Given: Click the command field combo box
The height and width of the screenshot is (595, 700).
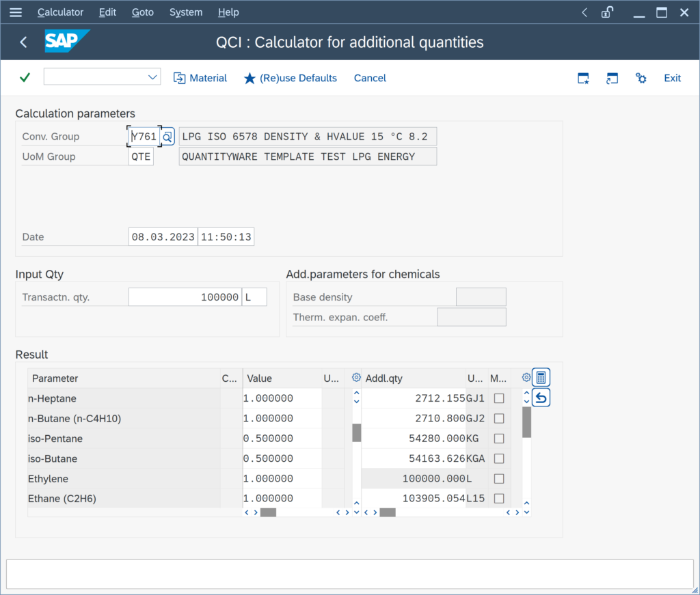Looking at the screenshot, I should tap(103, 77).
